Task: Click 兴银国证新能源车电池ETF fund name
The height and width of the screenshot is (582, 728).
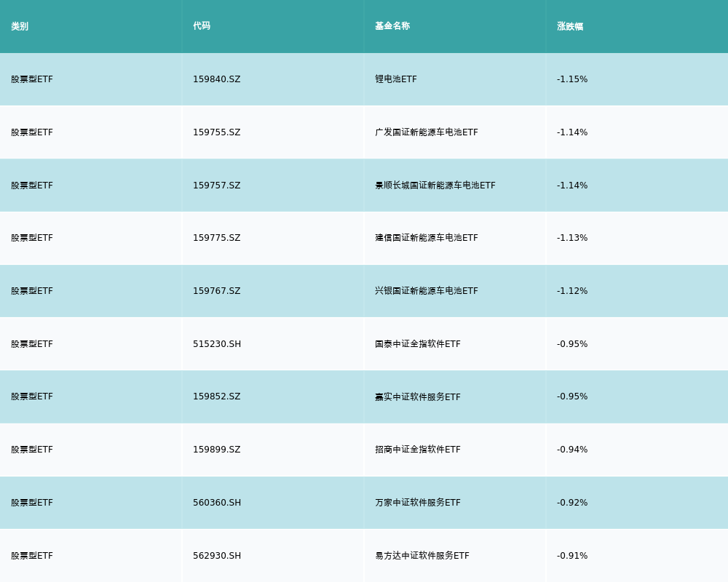Action: (x=427, y=291)
